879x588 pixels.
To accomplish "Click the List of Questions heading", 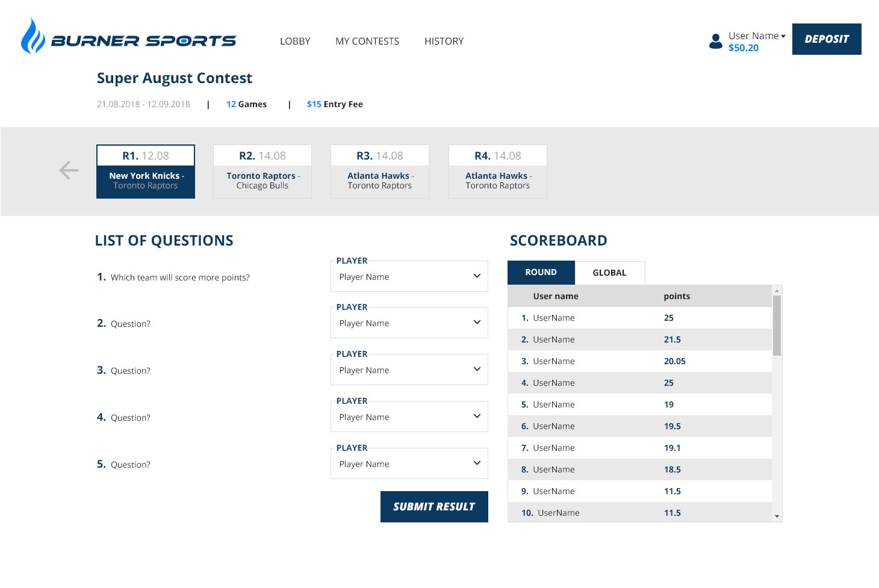I will click(164, 241).
